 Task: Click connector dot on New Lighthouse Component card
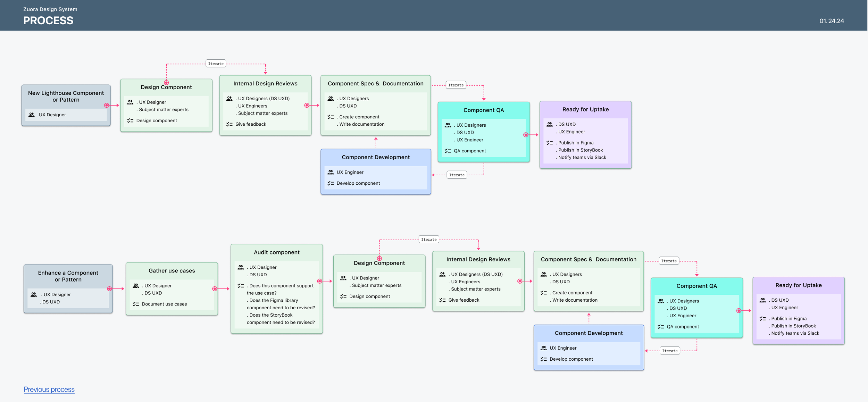[107, 105]
